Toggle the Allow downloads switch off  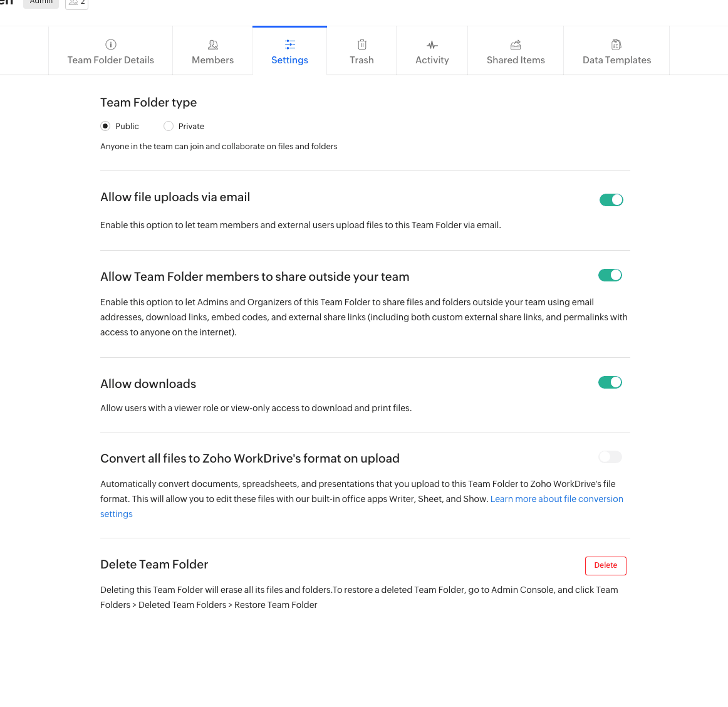610,382
